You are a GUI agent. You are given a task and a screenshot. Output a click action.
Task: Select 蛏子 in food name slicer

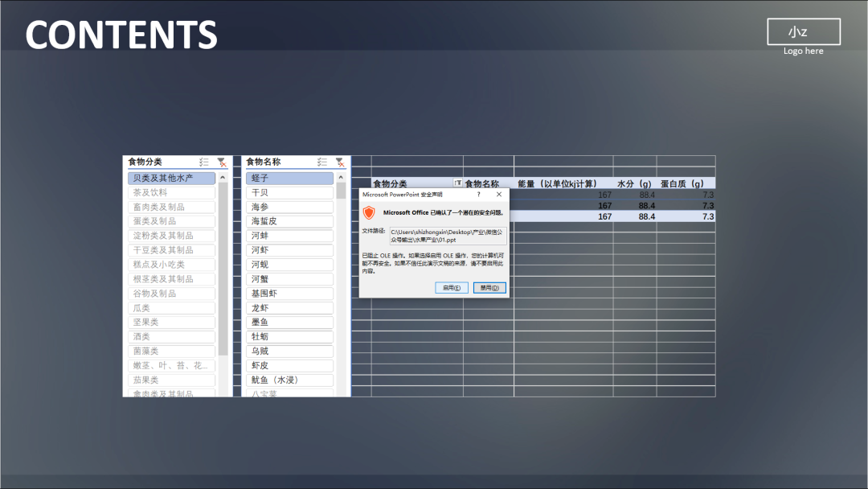point(289,178)
